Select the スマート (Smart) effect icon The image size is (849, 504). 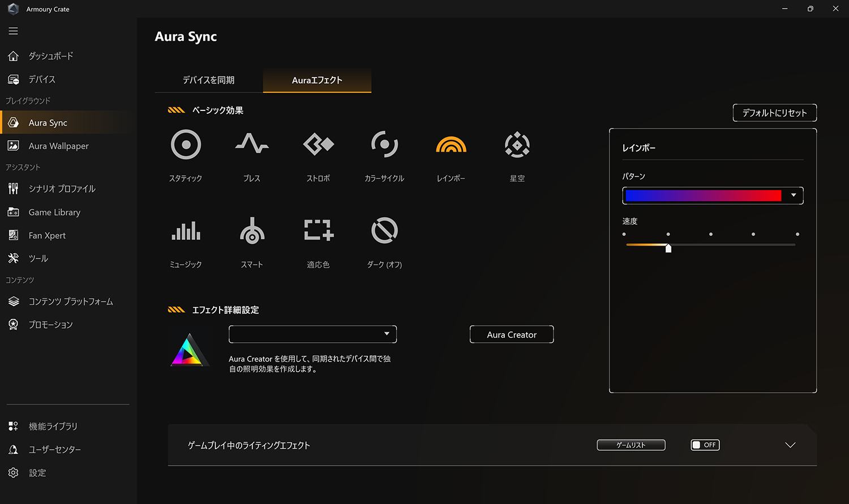click(252, 231)
